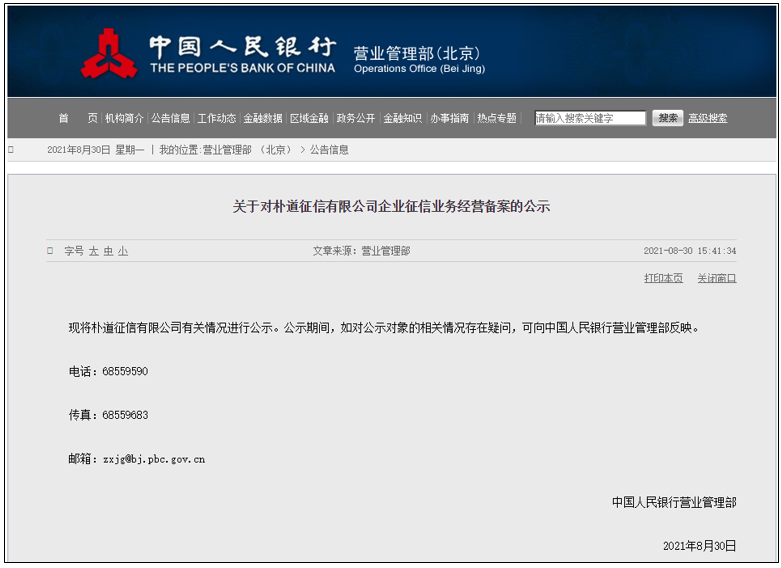This screenshot has height=568, width=781.
Task: Select 区域金融 in the navigation bar
Action: [x=309, y=118]
